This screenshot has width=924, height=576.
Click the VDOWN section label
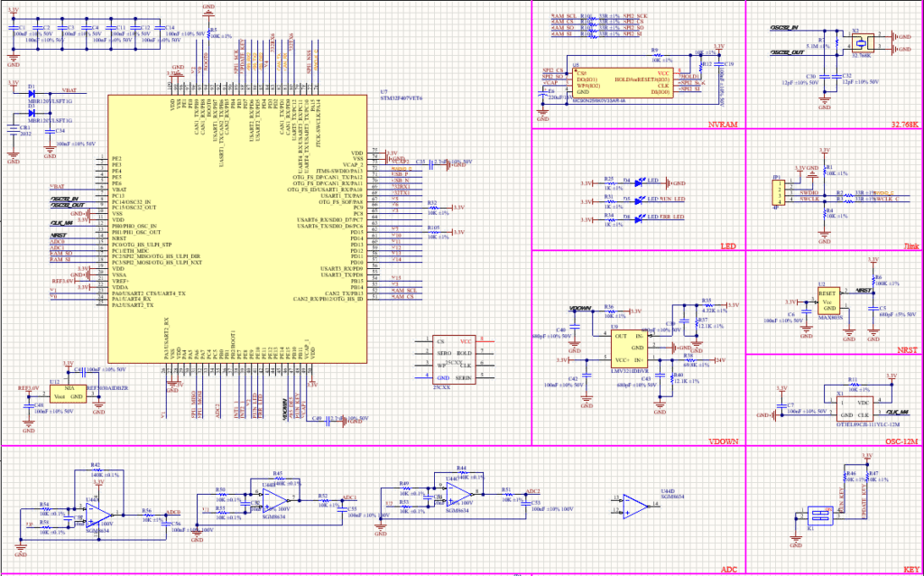(726, 440)
